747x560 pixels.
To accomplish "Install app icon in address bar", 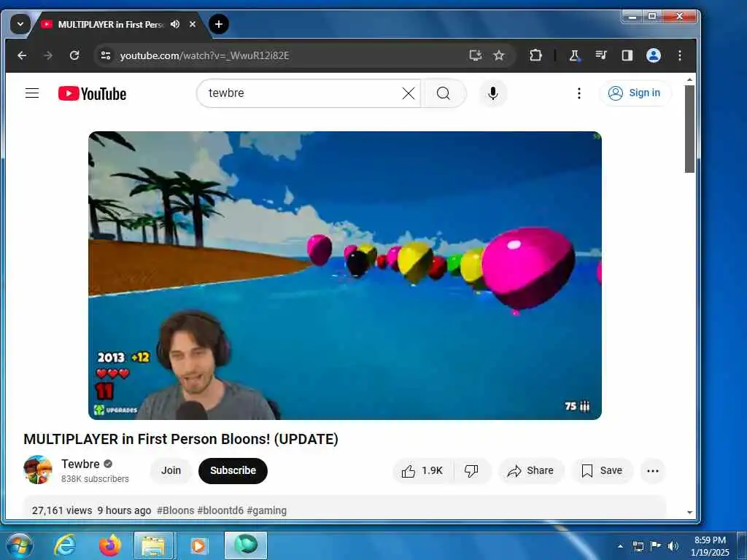I will (x=475, y=55).
